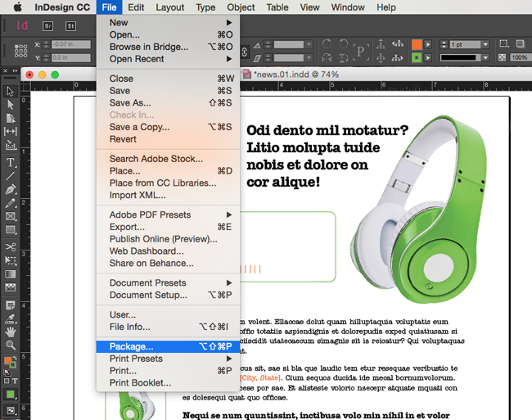This screenshot has height=420, width=532.
Task: Choose Save As... from the File menu
Action: coord(168,103)
